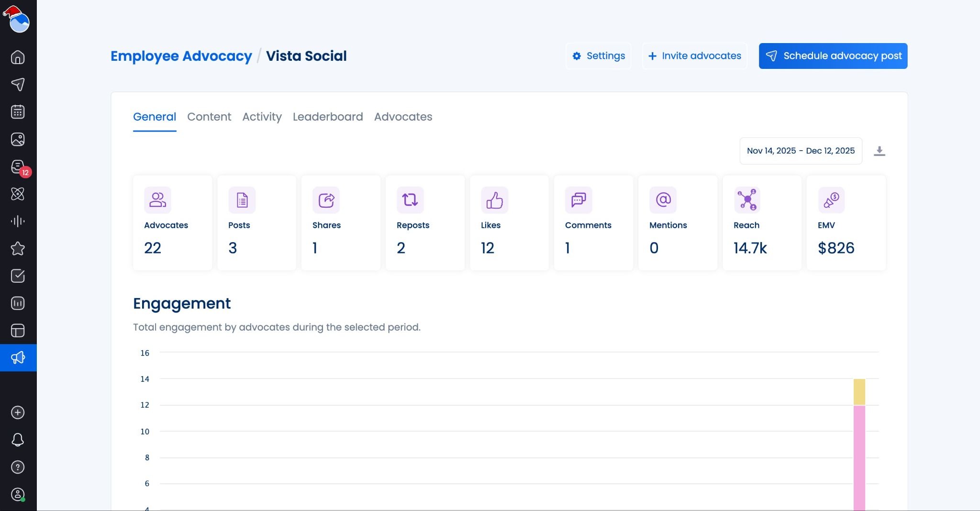Click the notifications bell icon

coord(18,440)
